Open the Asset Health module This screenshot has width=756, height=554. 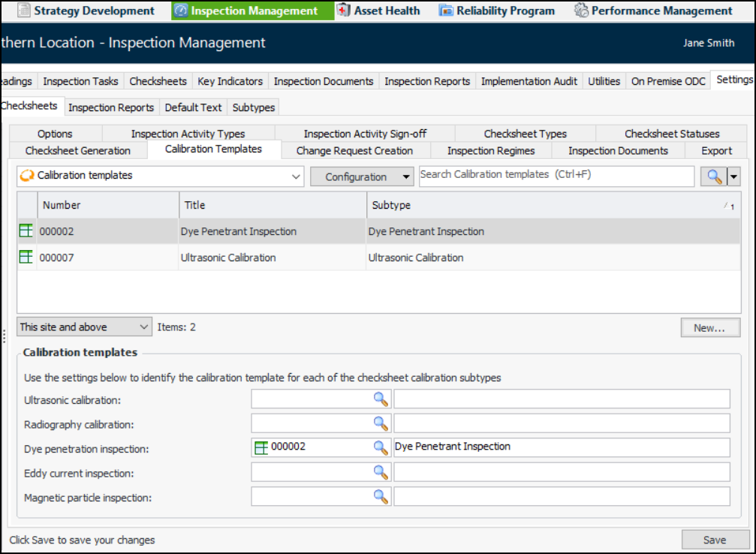(x=378, y=11)
